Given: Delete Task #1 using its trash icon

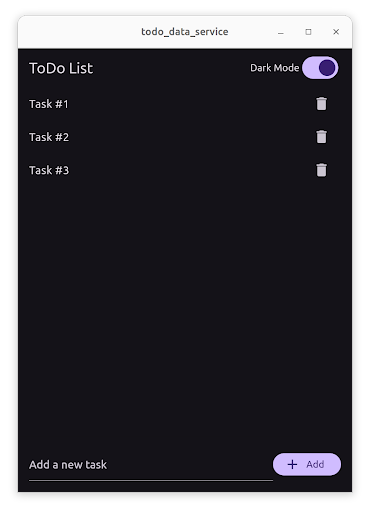Looking at the screenshot, I should (321, 104).
